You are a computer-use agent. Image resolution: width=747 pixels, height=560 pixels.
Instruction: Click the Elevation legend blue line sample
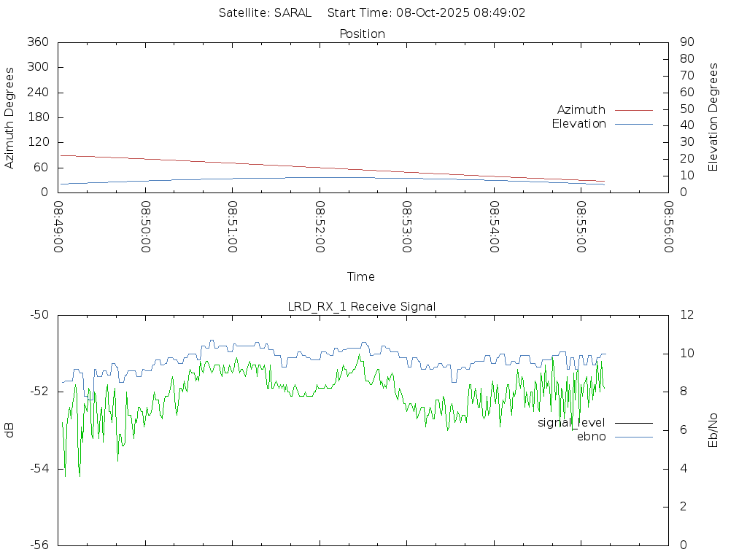[633, 124]
